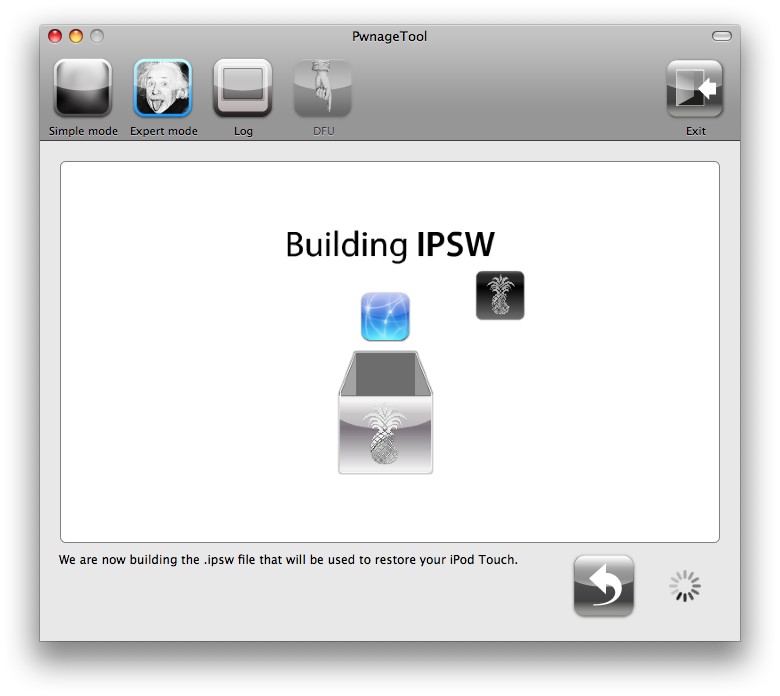Select the blue globe package icon
Viewport: 780px width, 696px height.
point(385,316)
